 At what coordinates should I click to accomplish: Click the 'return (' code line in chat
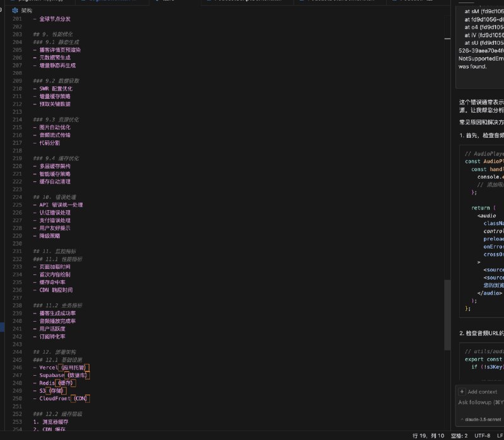coord(483,208)
